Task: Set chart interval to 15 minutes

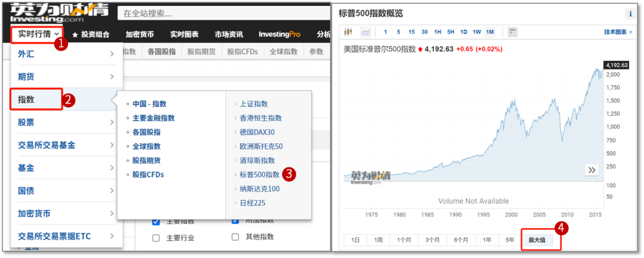Action: (x=411, y=32)
